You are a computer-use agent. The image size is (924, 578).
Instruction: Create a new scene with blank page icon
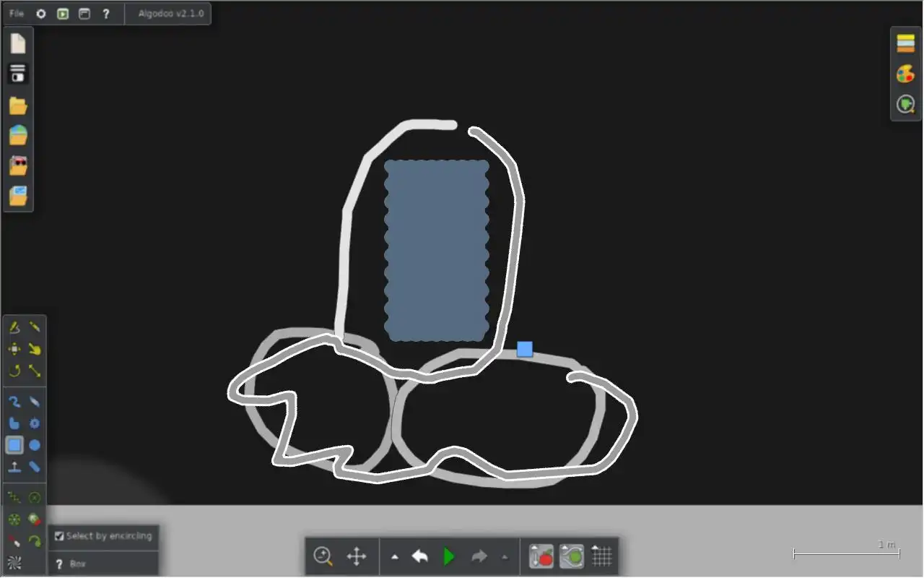pyautogui.click(x=18, y=43)
